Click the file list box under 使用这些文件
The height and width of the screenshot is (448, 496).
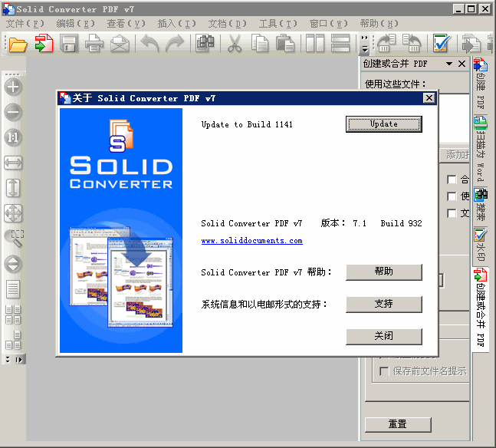(454, 119)
